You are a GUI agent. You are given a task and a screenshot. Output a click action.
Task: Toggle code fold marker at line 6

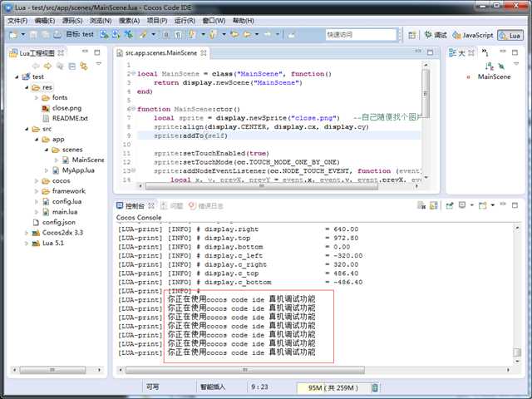pos(133,109)
